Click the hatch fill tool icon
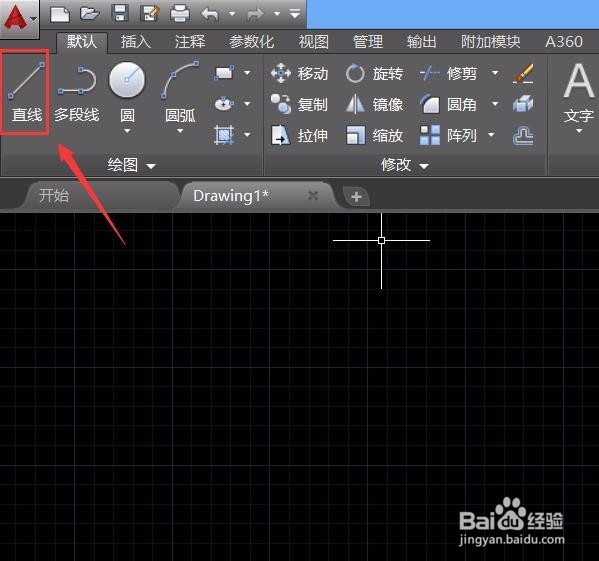The height and width of the screenshot is (561, 599). click(x=224, y=134)
